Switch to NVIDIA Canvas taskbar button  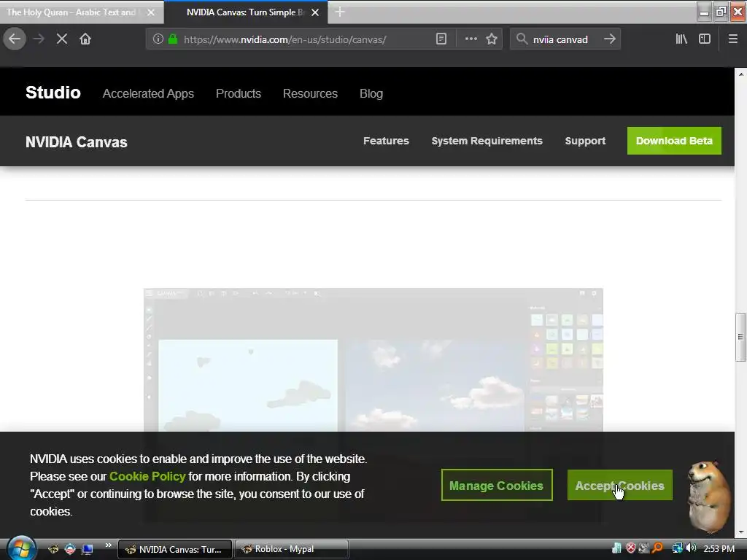pos(175,549)
